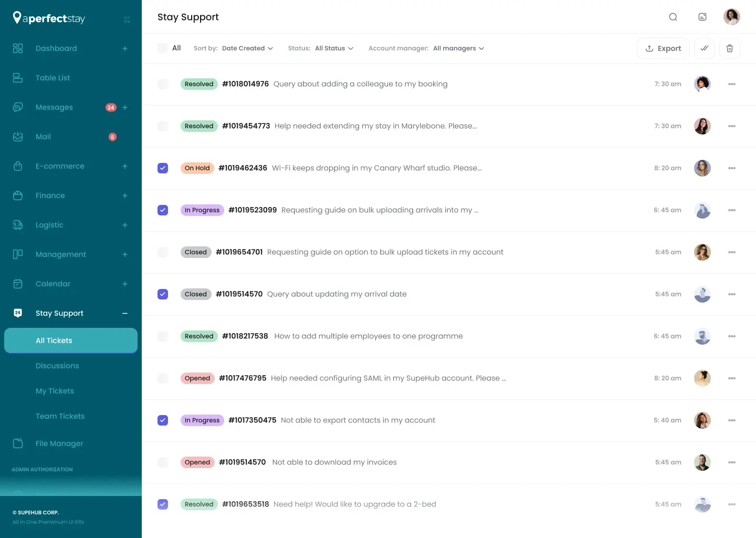756x538 pixels.
Task: Open the Calendar sidebar icon
Action: (18, 284)
